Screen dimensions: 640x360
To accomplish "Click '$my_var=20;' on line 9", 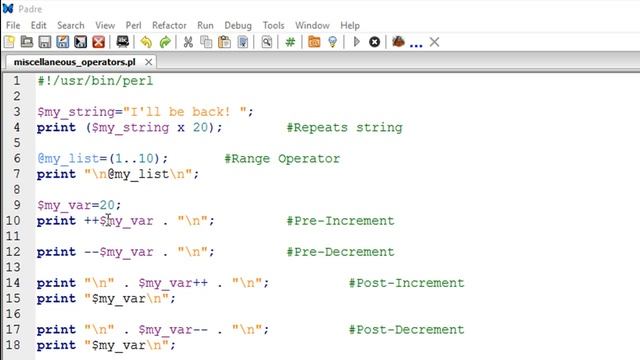I will [79, 205].
